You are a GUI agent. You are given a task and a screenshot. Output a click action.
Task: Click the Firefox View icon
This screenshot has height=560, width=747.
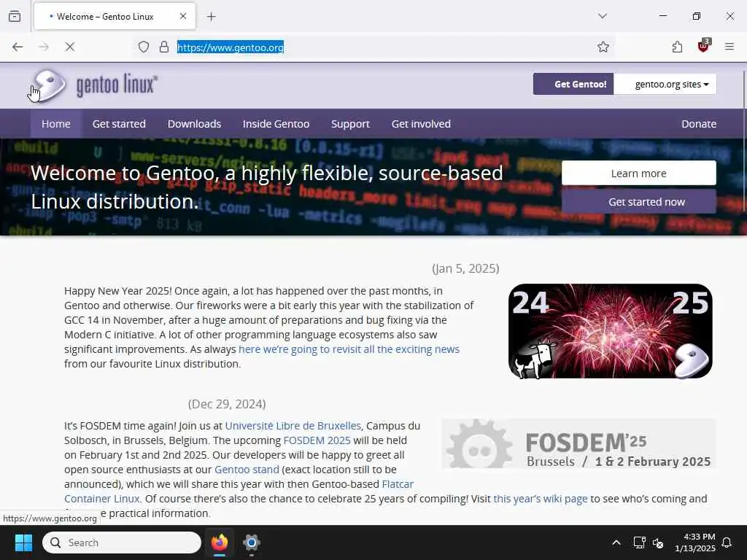point(15,16)
